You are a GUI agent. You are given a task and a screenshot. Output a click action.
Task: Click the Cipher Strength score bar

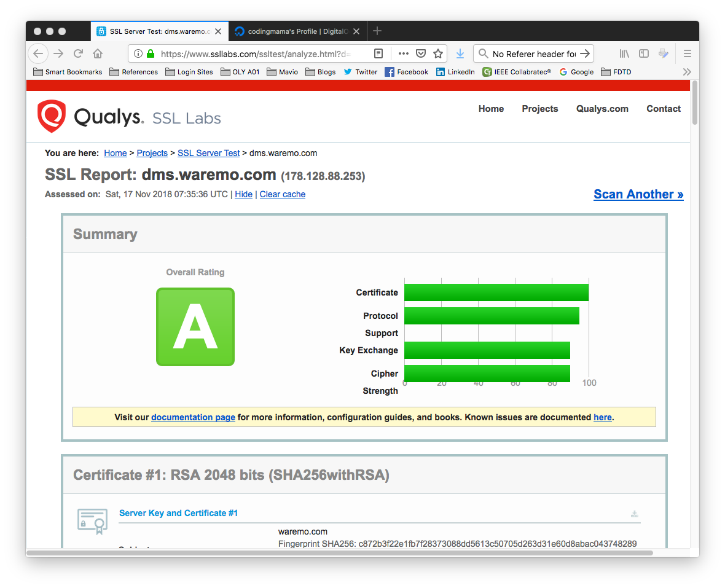click(487, 374)
